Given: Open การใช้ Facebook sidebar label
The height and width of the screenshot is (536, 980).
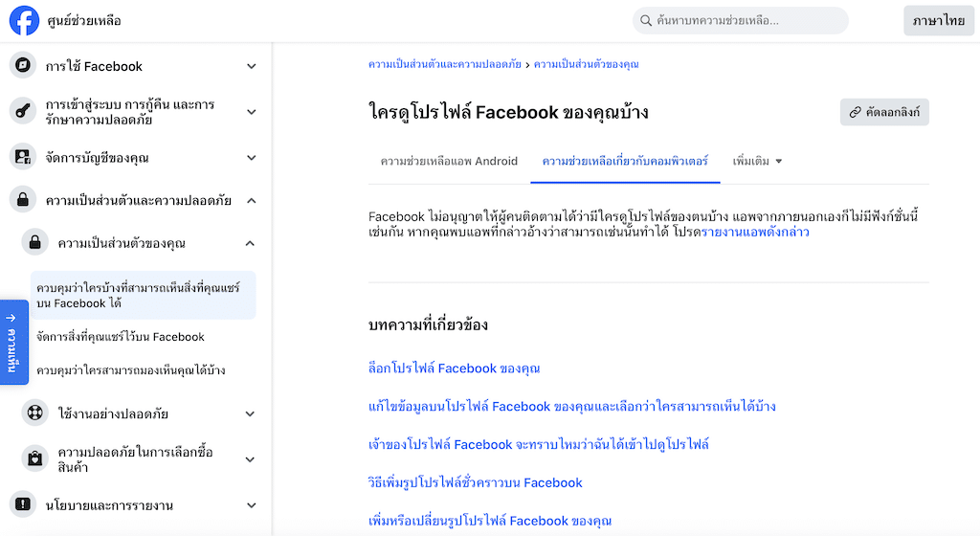Looking at the screenshot, I should point(94,66).
